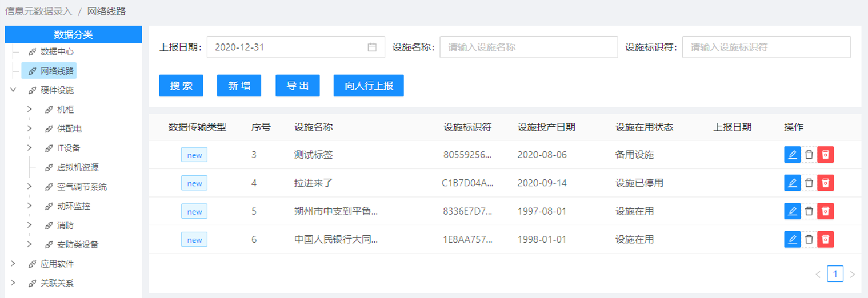Expand the 应用软件 tree node
The height and width of the screenshot is (298, 868).
click(x=13, y=264)
